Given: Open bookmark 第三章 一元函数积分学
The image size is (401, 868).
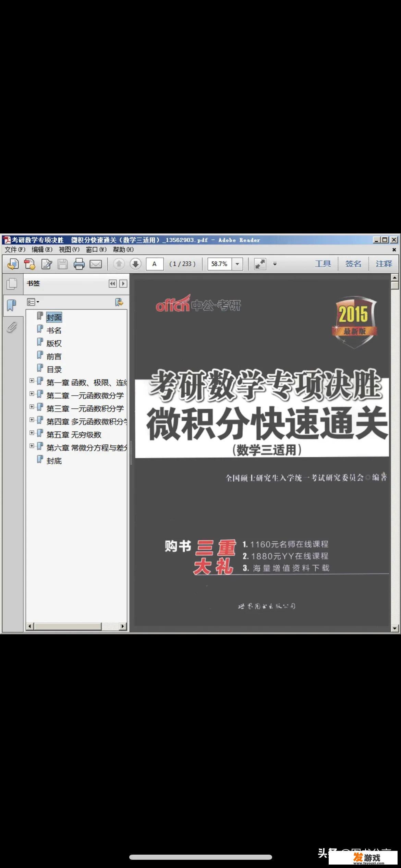Looking at the screenshot, I should coord(85,409).
